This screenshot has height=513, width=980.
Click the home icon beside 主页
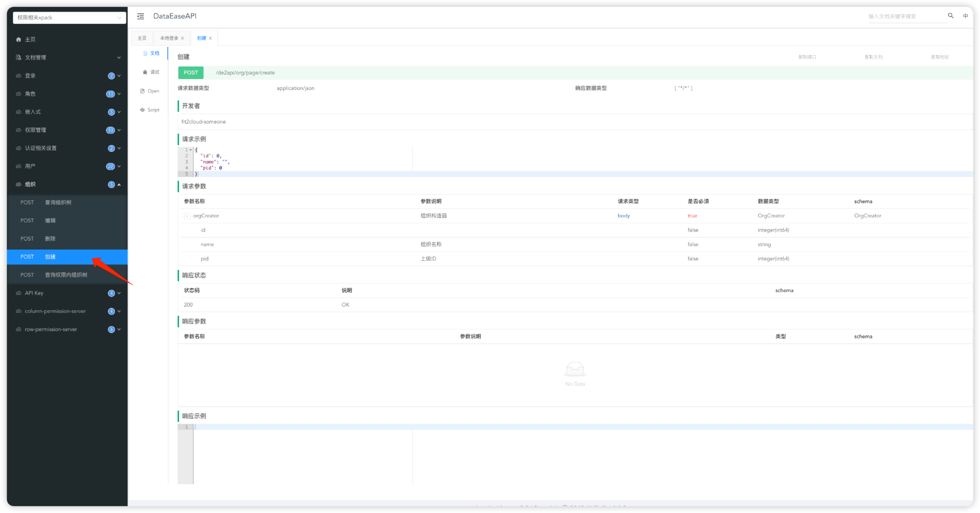coord(18,39)
